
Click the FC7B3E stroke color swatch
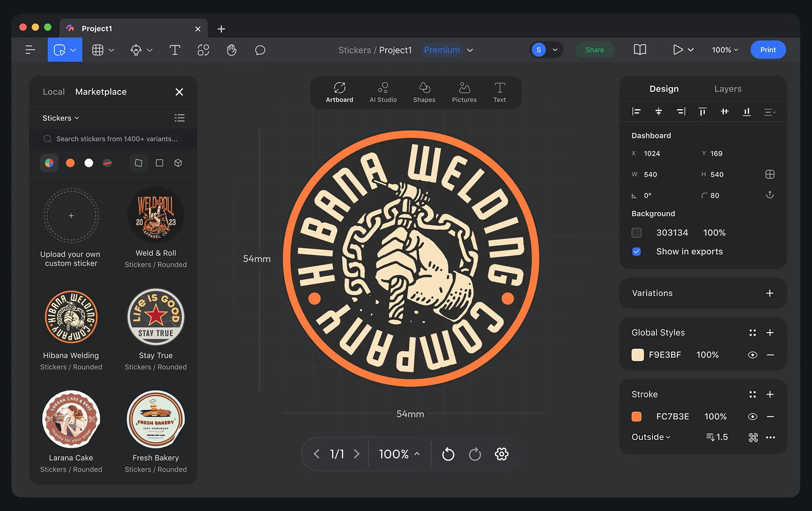[x=636, y=417]
